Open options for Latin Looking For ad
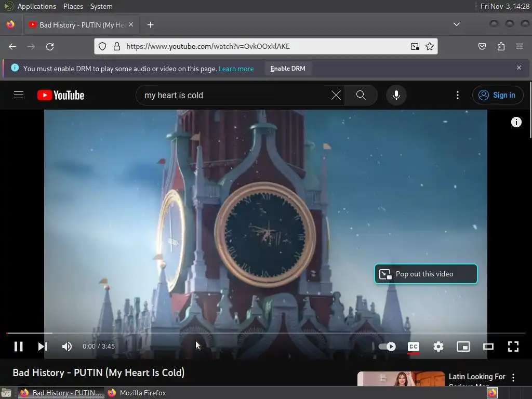The height and width of the screenshot is (399, 532). 513,377
